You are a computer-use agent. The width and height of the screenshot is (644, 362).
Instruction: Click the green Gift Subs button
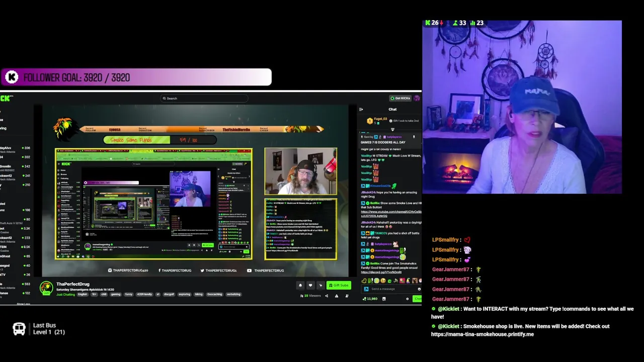(339, 285)
